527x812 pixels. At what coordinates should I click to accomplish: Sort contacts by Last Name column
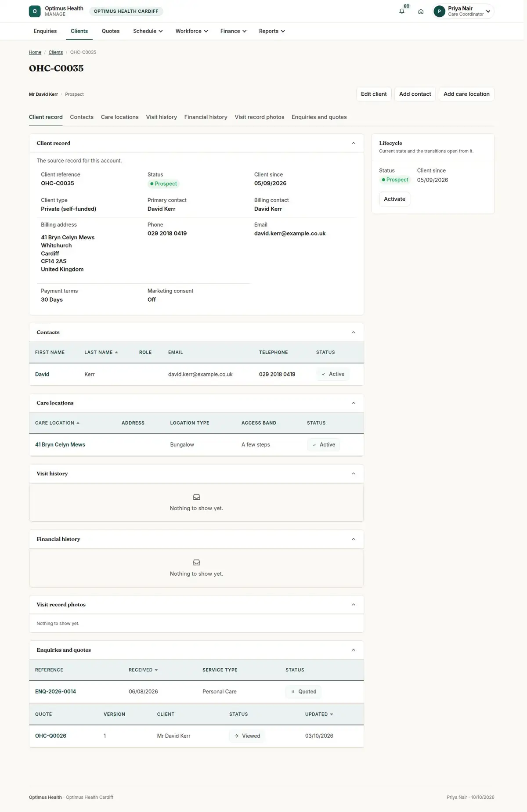101,353
